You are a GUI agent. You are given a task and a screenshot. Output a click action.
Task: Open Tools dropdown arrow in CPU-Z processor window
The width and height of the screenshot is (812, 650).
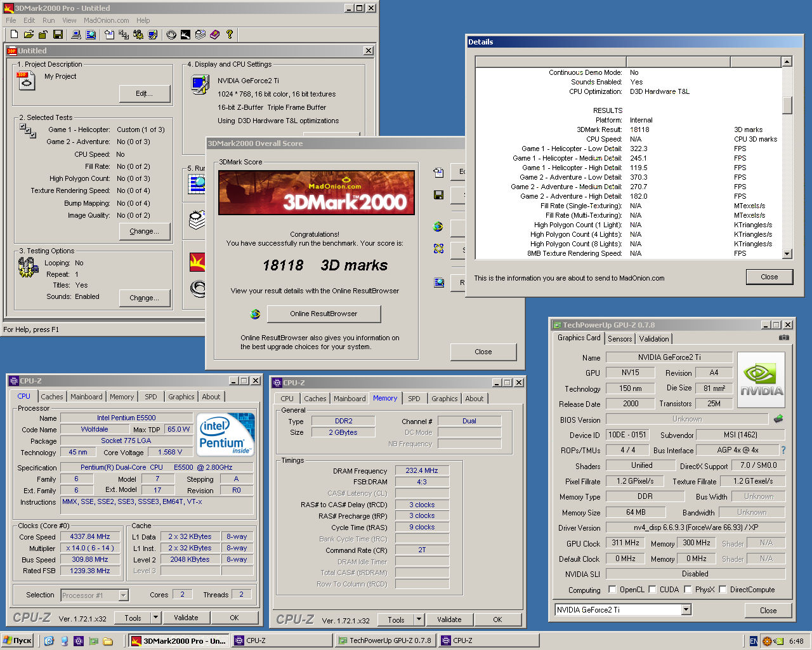pos(155,618)
